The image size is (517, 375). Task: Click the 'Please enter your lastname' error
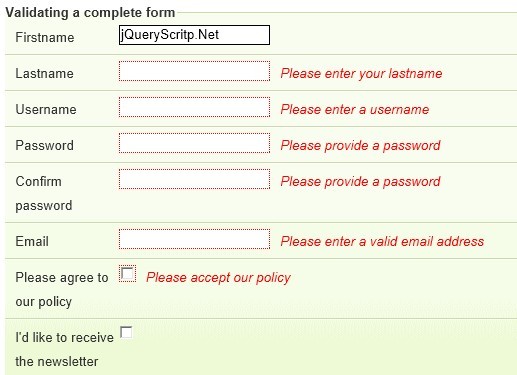(x=361, y=73)
